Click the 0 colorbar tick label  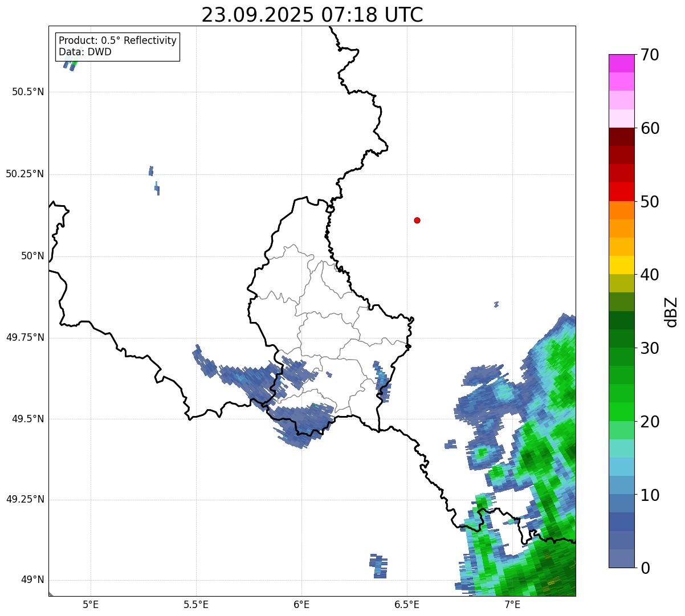(645, 568)
